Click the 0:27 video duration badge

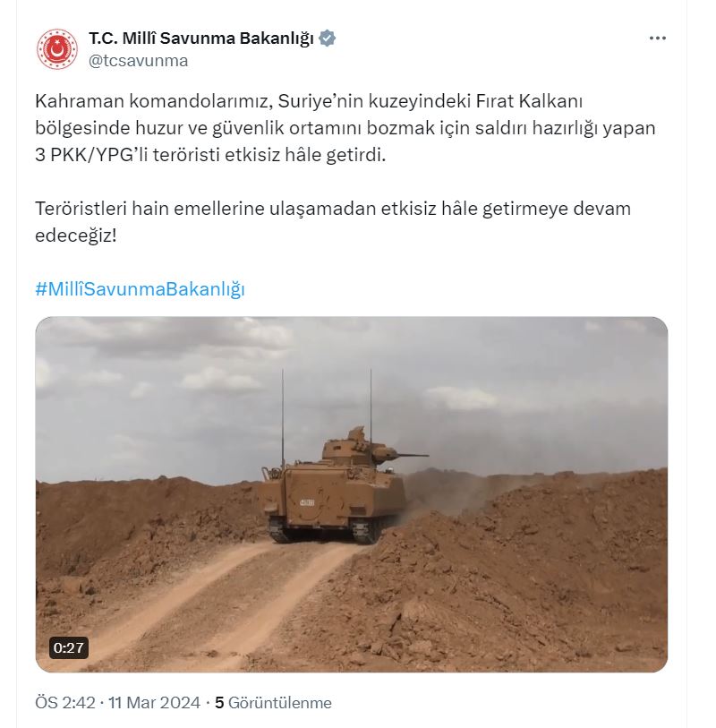[69, 647]
